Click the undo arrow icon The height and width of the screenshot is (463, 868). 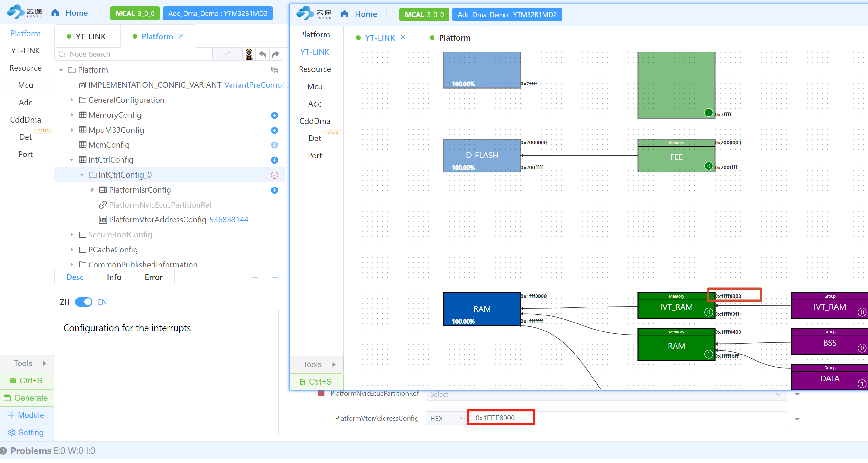(x=262, y=54)
